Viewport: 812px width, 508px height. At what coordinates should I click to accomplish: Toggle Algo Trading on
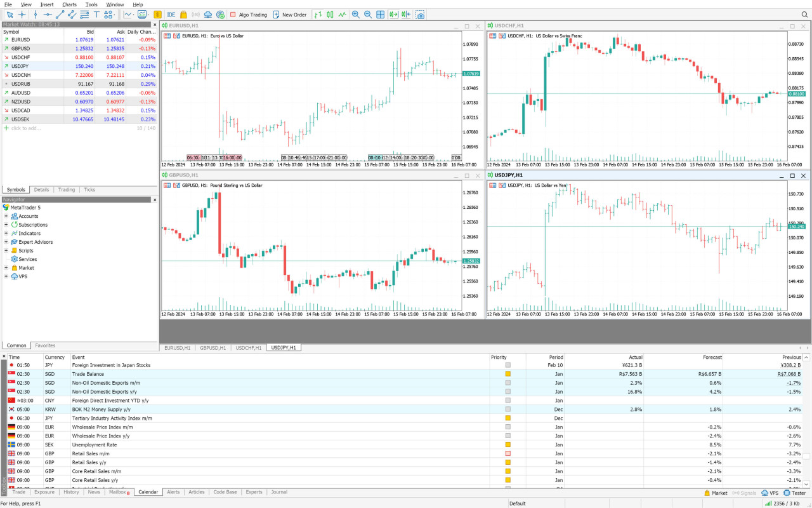[x=248, y=15]
